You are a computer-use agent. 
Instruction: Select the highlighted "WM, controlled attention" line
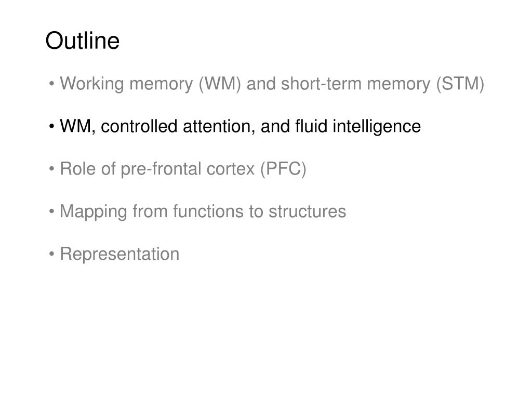click(240, 127)
